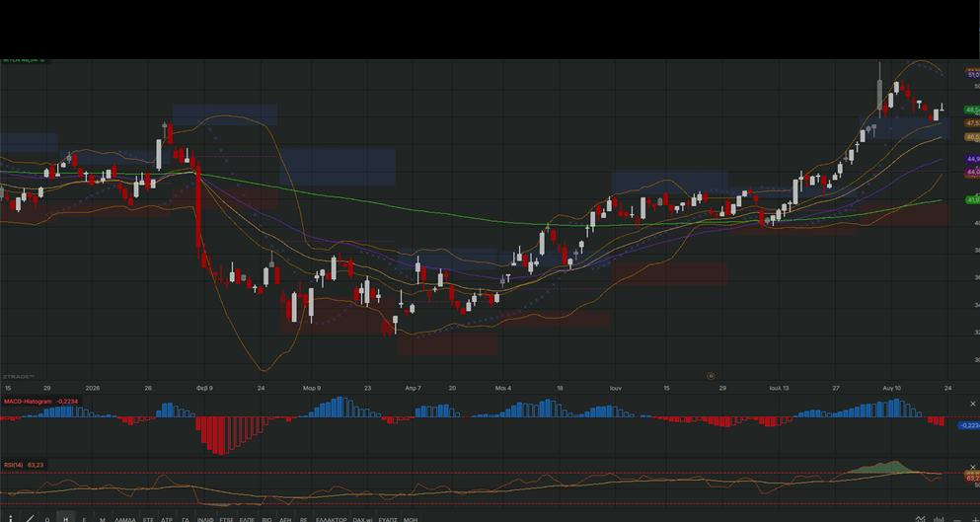Switch to the M timeframe
Viewport: 980px width, 522px height.
click(x=103, y=519)
